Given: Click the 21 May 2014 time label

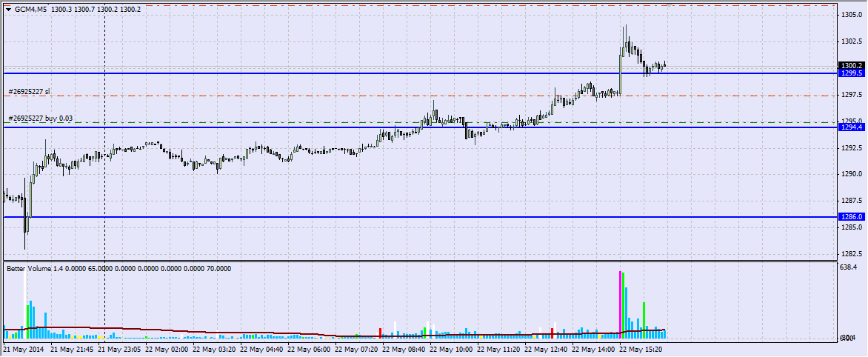Looking at the screenshot, I should pyautogui.click(x=23, y=350).
